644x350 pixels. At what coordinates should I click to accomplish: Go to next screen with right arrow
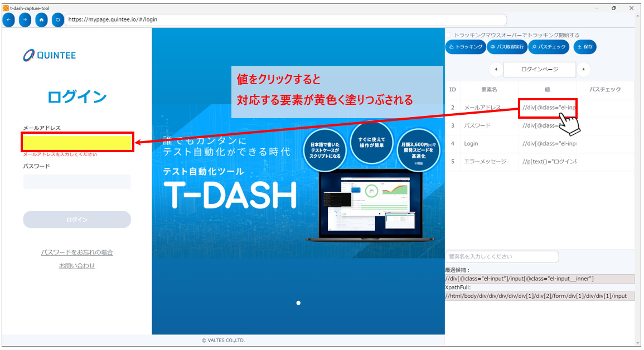[583, 70]
